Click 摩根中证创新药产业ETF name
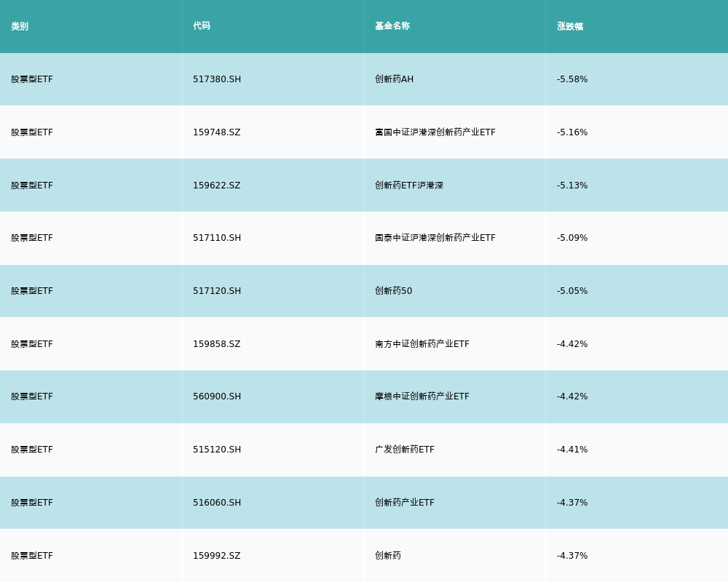Screen dimensions: 728x582 422,396
